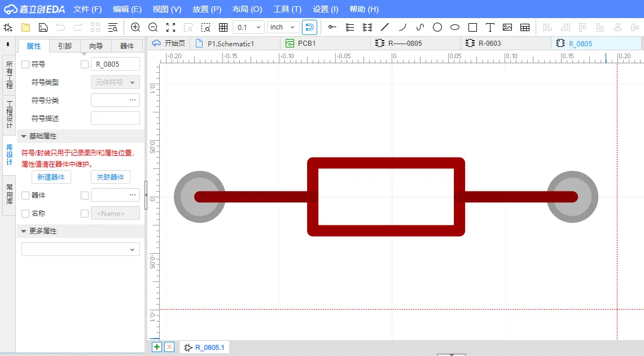The height and width of the screenshot is (356, 644).
Task: Tick the 名称 label checkbox
Action: pyautogui.click(x=25, y=214)
